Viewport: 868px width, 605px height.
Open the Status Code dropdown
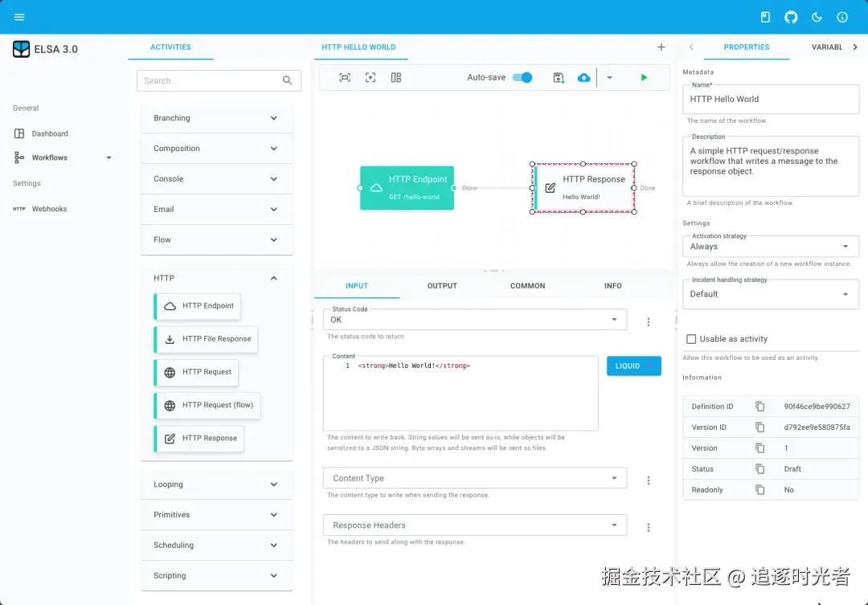pos(475,320)
